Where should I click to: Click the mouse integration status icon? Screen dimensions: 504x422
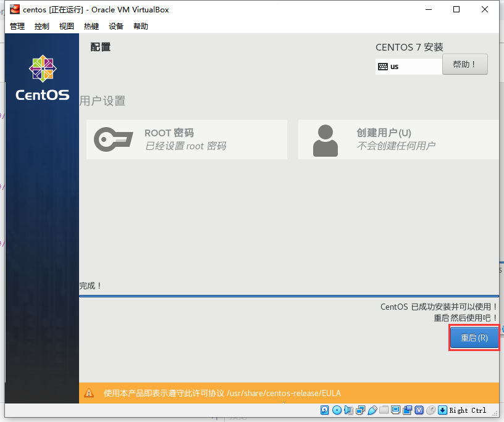[430, 410]
